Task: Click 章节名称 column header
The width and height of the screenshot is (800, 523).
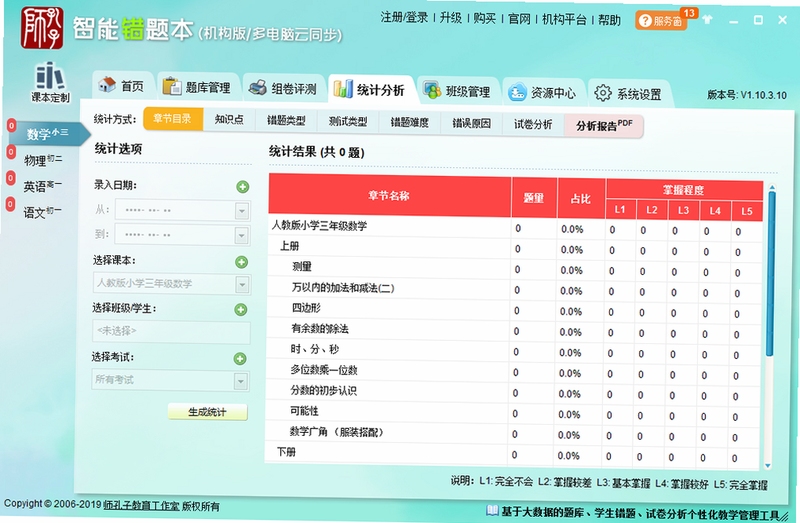Action: click(389, 195)
